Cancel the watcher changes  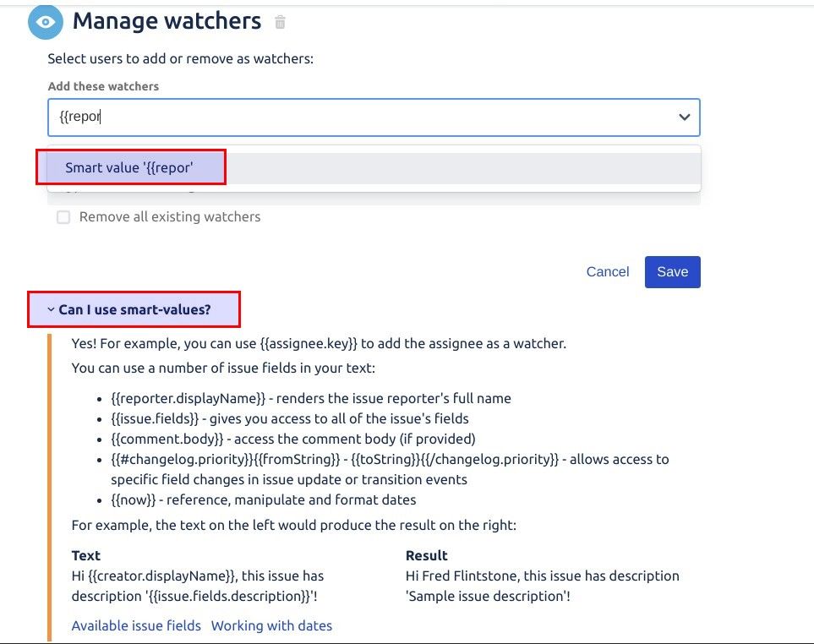coord(608,272)
